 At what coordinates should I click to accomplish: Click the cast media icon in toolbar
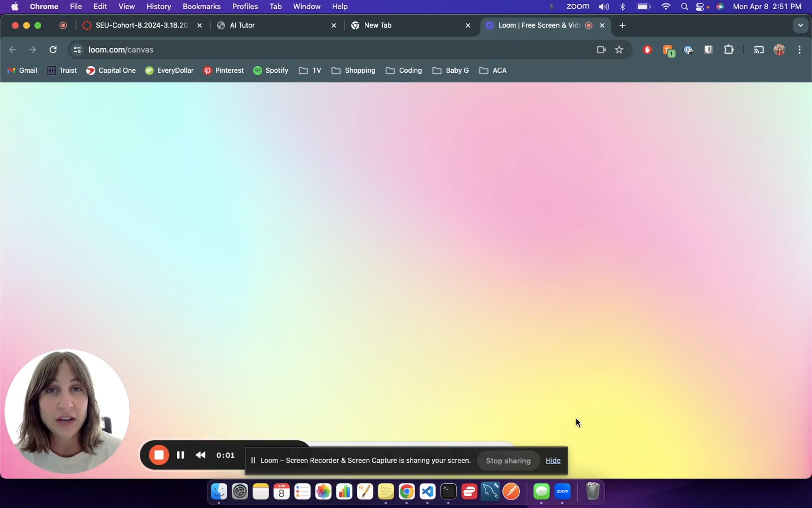pyautogui.click(x=759, y=50)
